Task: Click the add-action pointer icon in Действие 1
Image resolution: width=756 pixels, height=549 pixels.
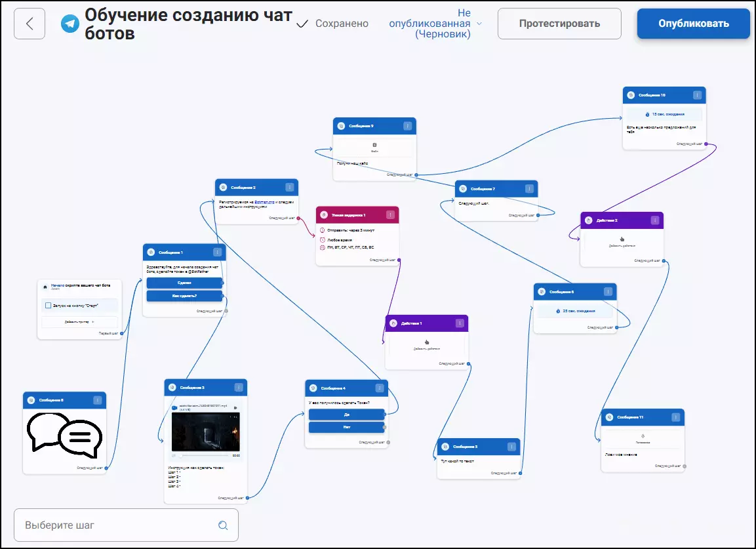Action: [427, 342]
